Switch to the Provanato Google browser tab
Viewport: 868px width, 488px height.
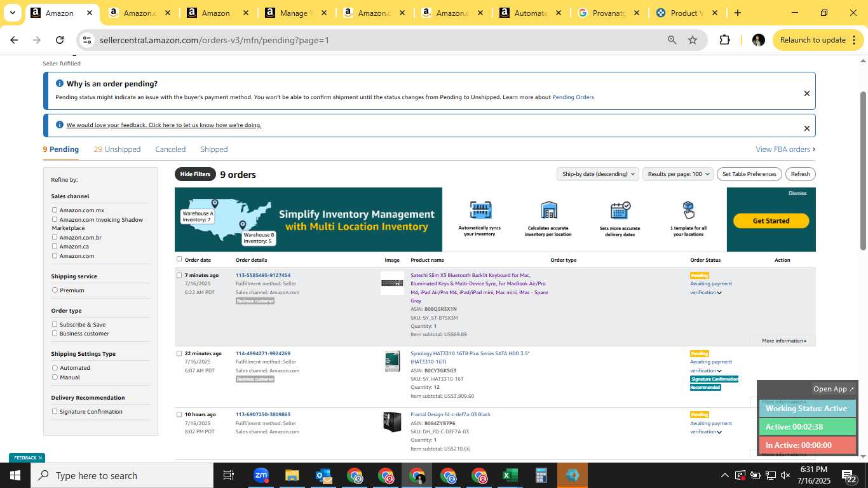coord(608,13)
